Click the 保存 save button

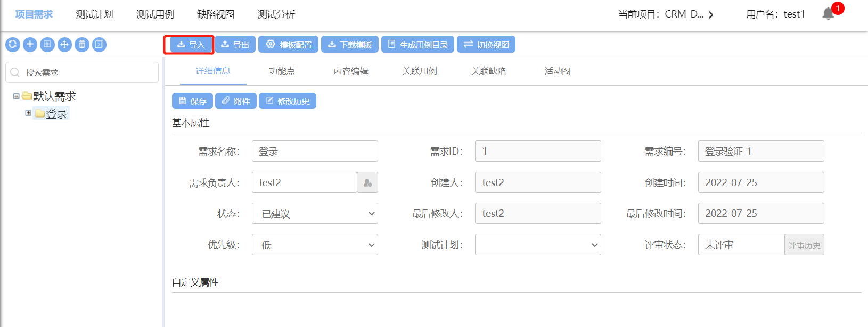point(192,101)
